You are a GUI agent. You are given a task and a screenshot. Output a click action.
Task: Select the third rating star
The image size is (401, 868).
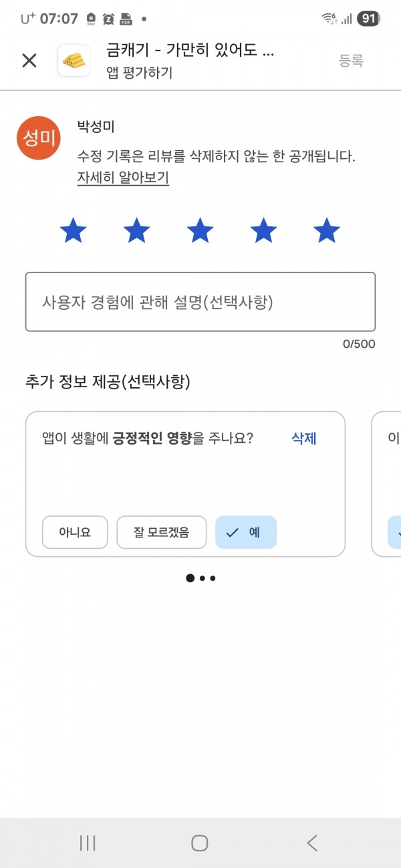200,230
